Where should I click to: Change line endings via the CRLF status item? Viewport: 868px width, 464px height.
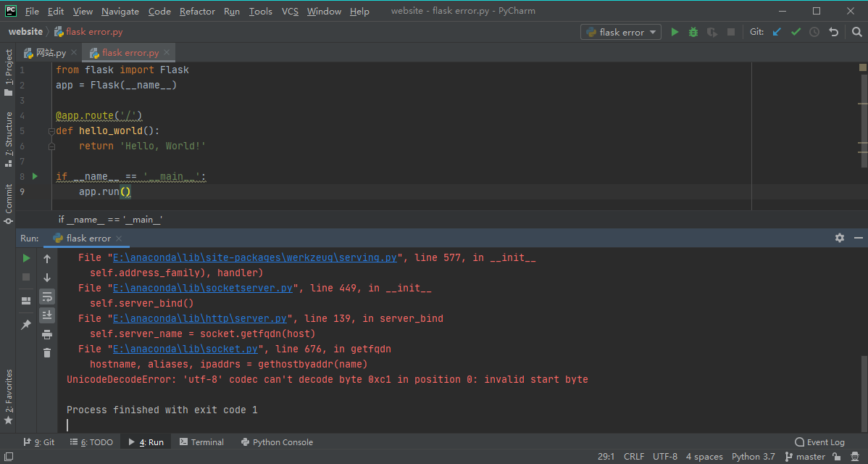coord(633,456)
